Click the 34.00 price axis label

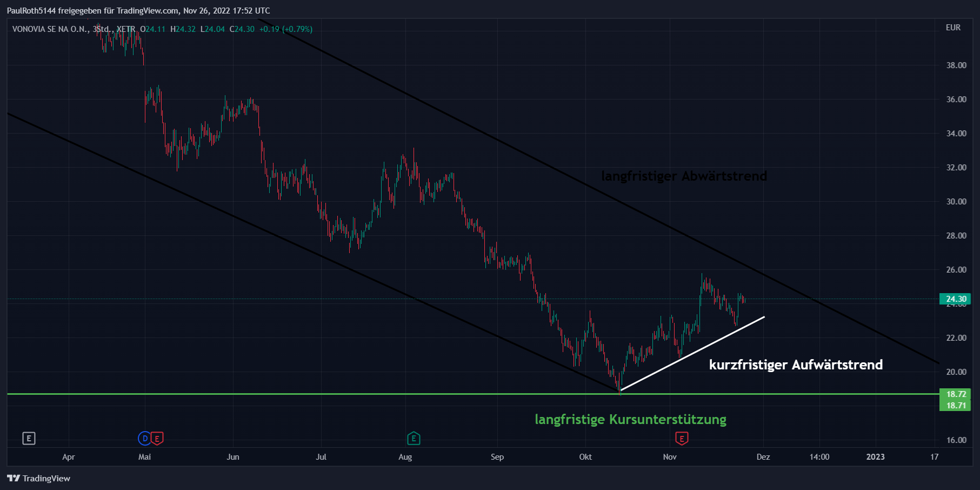(956, 134)
